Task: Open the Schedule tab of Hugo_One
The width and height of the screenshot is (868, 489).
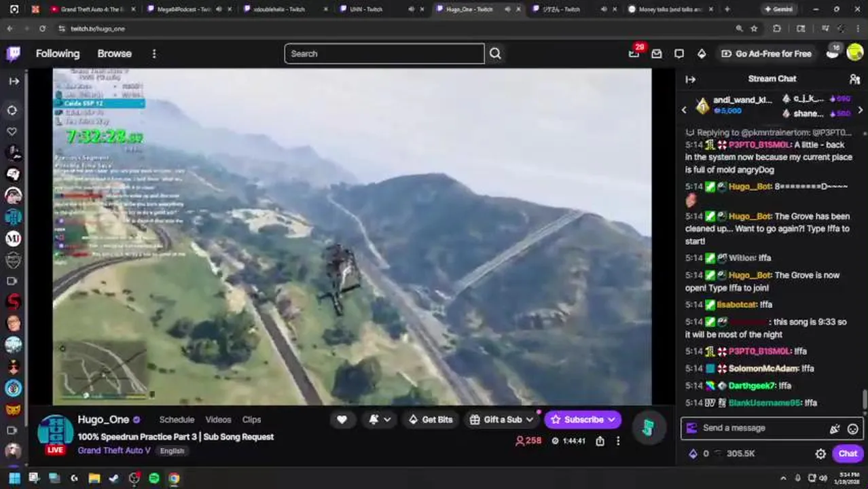Action: click(177, 420)
